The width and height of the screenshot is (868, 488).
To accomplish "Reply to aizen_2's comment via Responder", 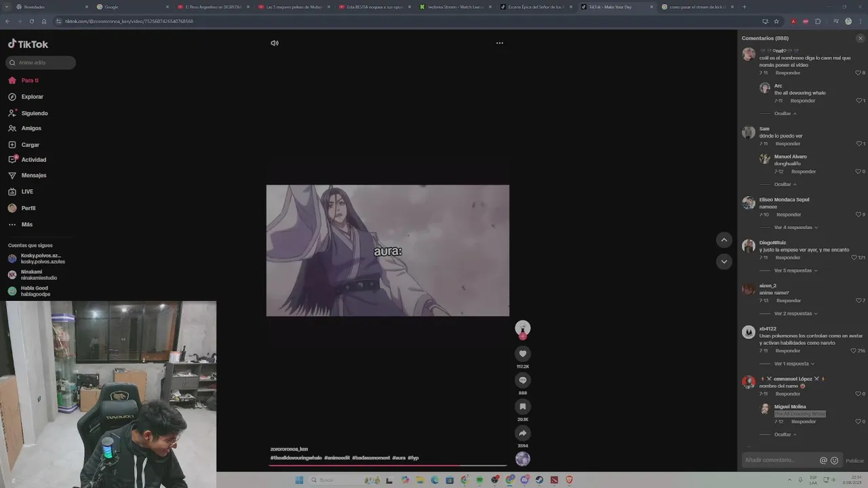I will [x=789, y=300].
